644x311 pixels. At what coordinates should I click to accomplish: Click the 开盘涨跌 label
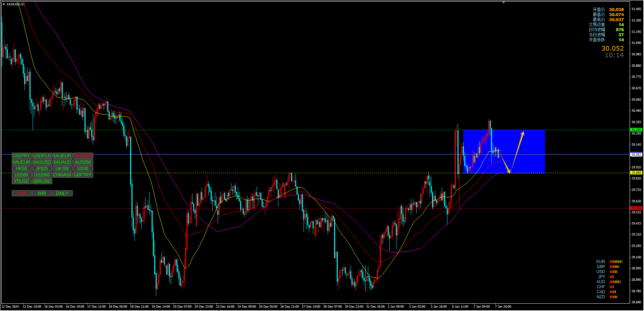tap(597, 40)
